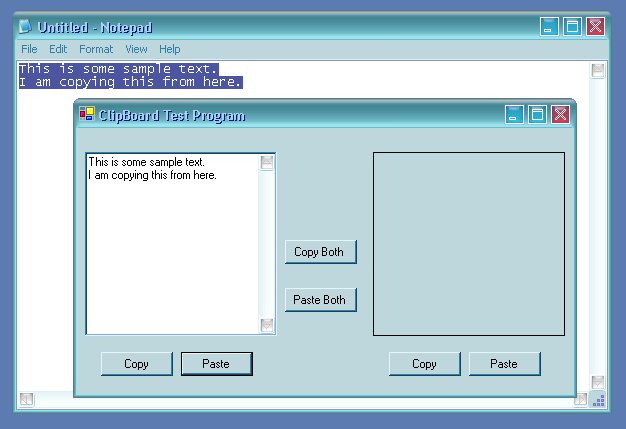The image size is (626, 429).
Task: Click Notepad vertical scroll-down arrow
Action: 598,383
